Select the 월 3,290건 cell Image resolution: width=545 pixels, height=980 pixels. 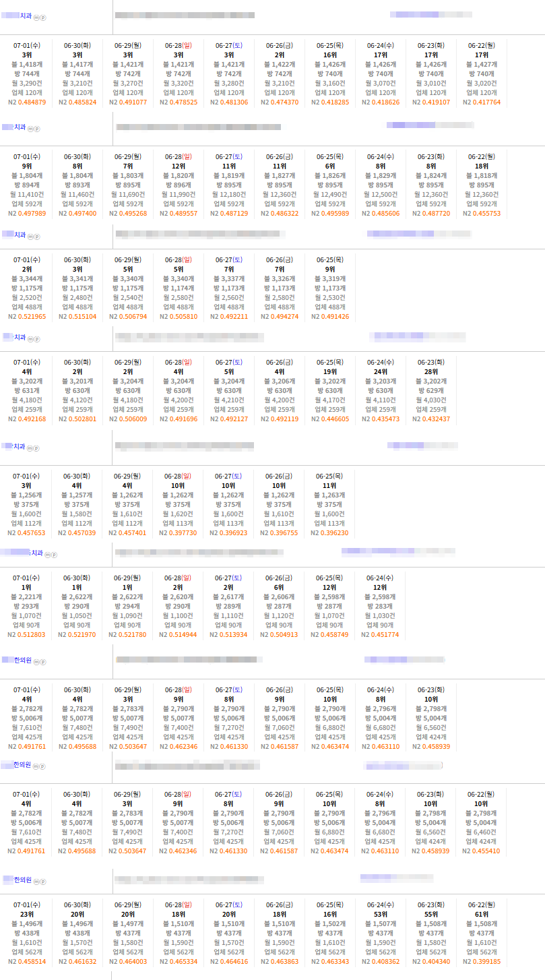click(27, 84)
